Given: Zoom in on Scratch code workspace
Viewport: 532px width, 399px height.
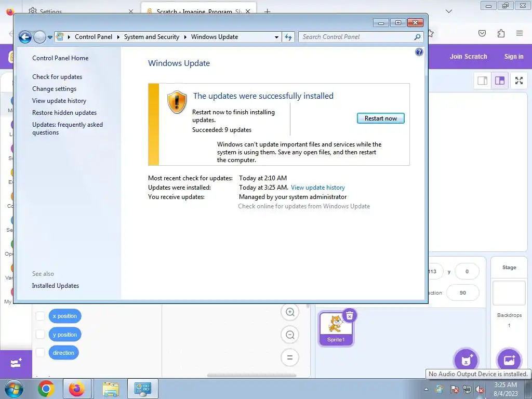Looking at the screenshot, I should (x=290, y=312).
